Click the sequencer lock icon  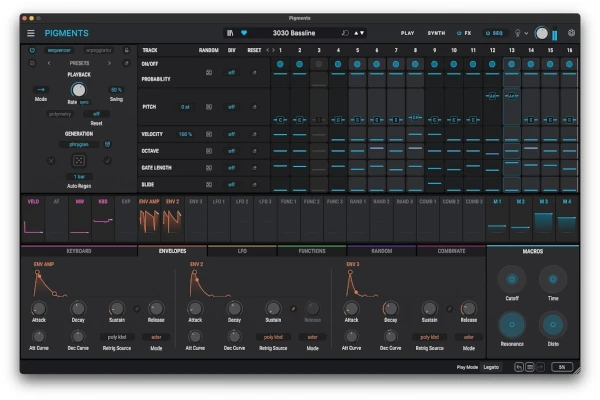(127, 50)
